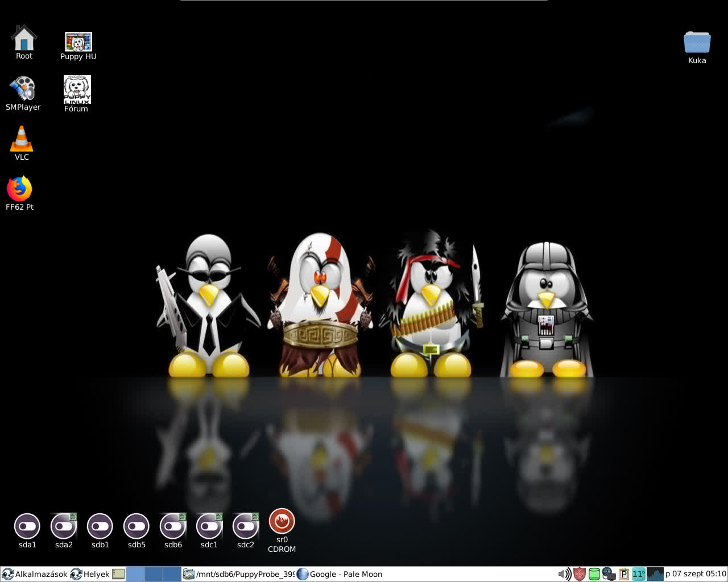Open the volume speaker tray icon

click(564, 574)
